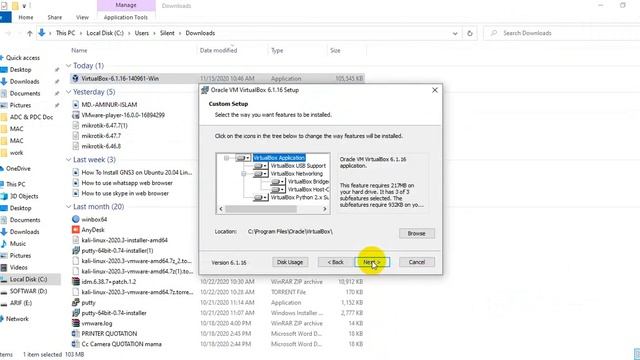The image size is (640, 360).
Task: Select VirtualBox USB Support tree item
Action: [x=298, y=166]
